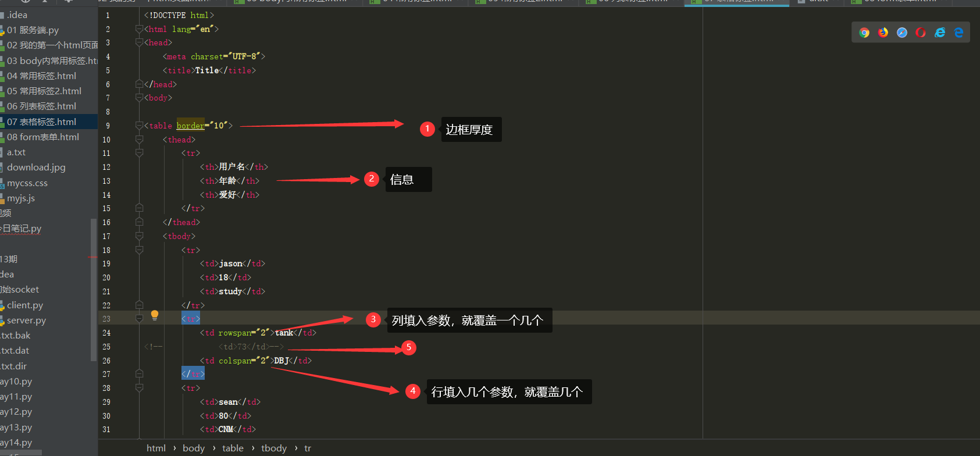Open client.py in project tree
The height and width of the screenshot is (456, 980).
coord(25,305)
